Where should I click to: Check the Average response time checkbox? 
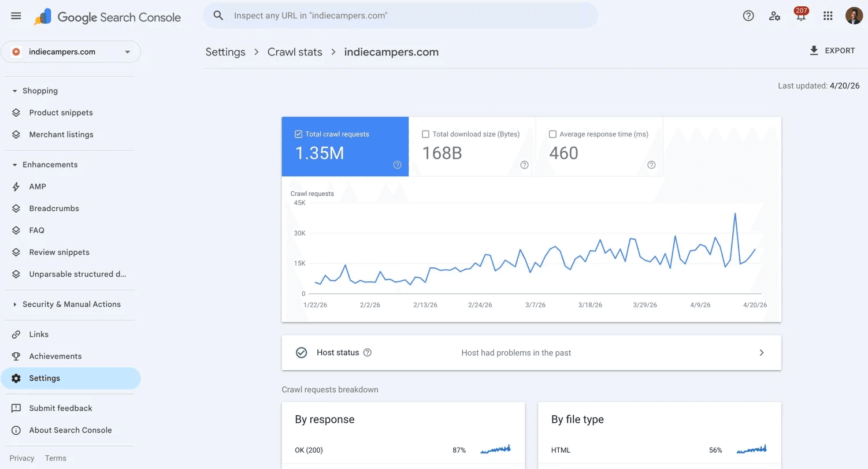tap(552, 134)
